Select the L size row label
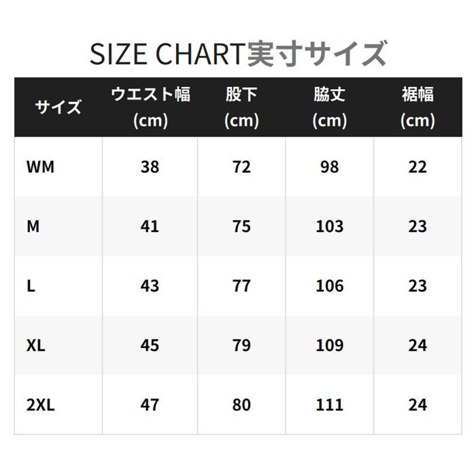476x476 pixels. point(31,286)
